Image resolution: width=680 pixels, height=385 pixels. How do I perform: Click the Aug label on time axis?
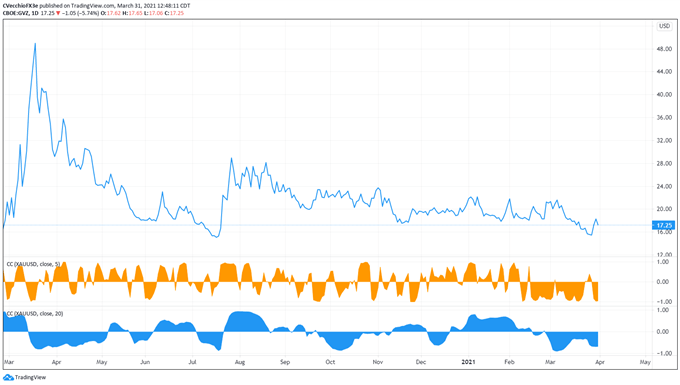pyautogui.click(x=240, y=362)
